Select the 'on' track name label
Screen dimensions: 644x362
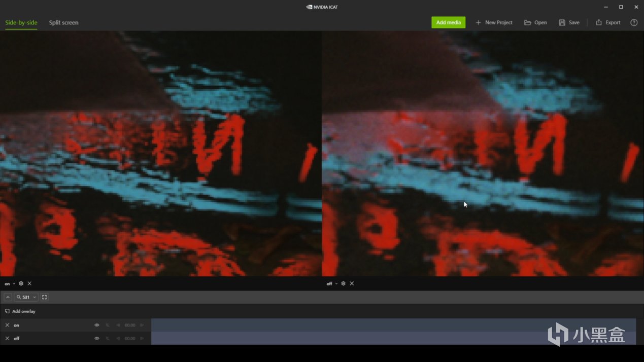click(x=16, y=325)
